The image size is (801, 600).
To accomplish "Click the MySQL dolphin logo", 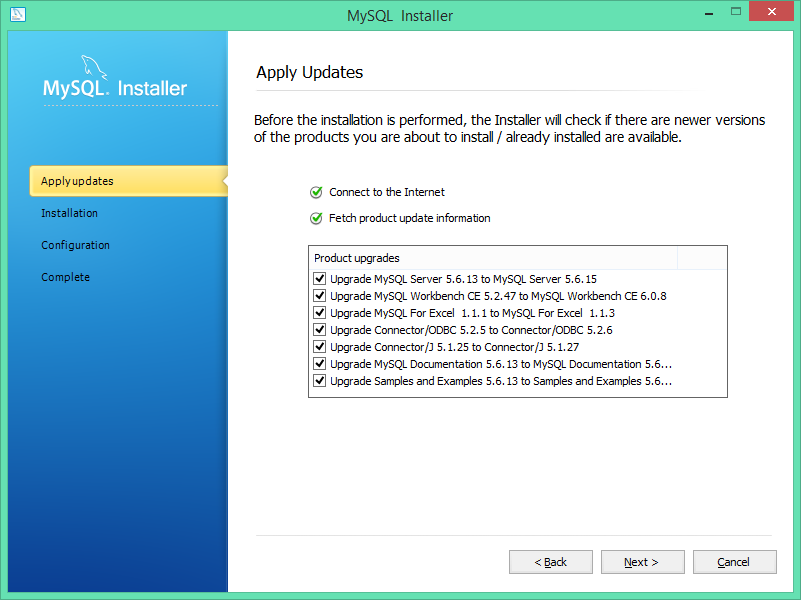I will point(95,67).
